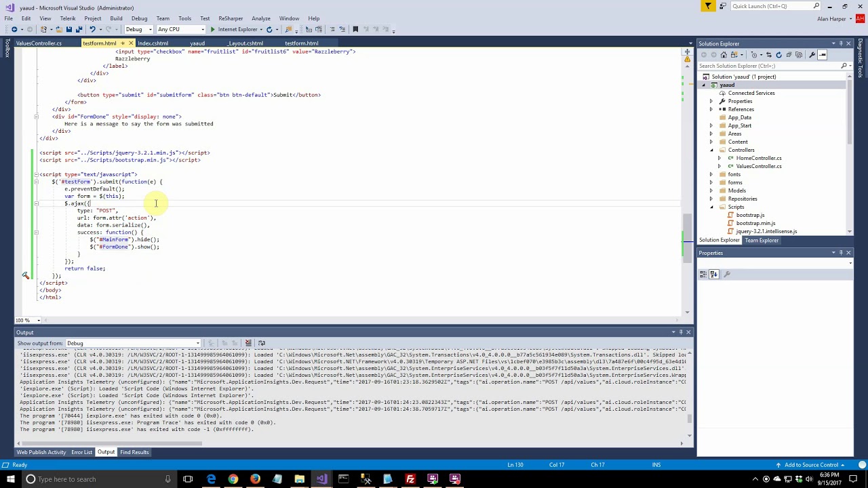Open the Telerik menu
Screen dimensions: 868x488
(x=68, y=18)
